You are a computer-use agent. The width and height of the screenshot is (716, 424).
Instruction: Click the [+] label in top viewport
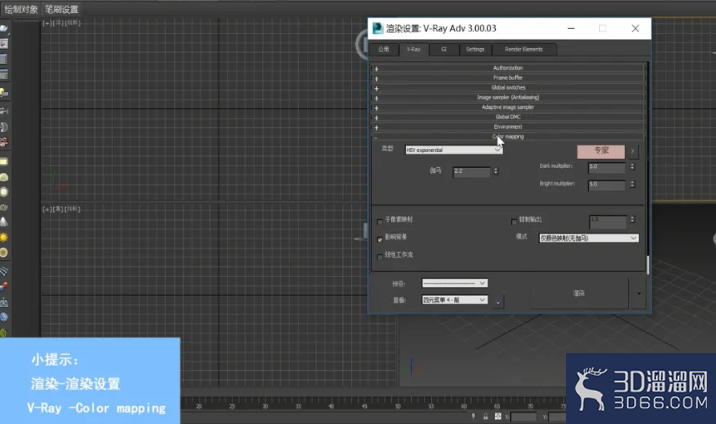tap(47, 23)
